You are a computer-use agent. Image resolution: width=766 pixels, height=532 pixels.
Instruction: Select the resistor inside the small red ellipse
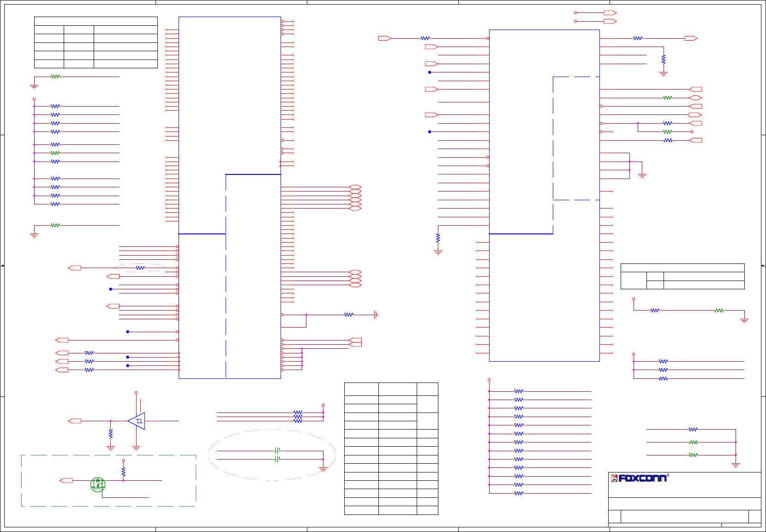pyautogui.click(x=140, y=268)
